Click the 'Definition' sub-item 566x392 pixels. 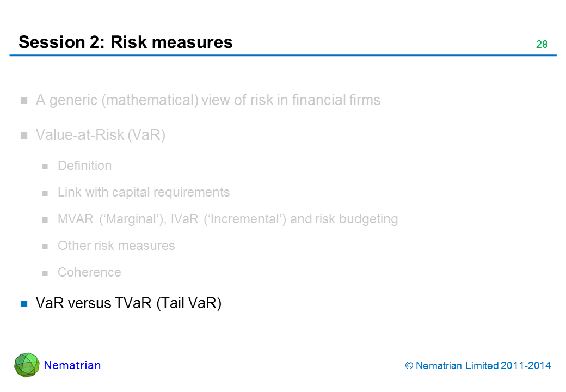tap(84, 166)
